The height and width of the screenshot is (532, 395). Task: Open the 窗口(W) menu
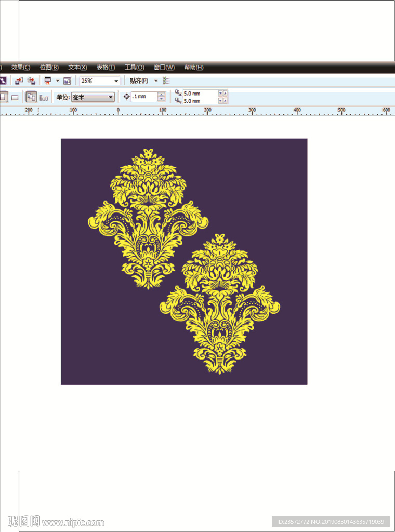coord(164,68)
